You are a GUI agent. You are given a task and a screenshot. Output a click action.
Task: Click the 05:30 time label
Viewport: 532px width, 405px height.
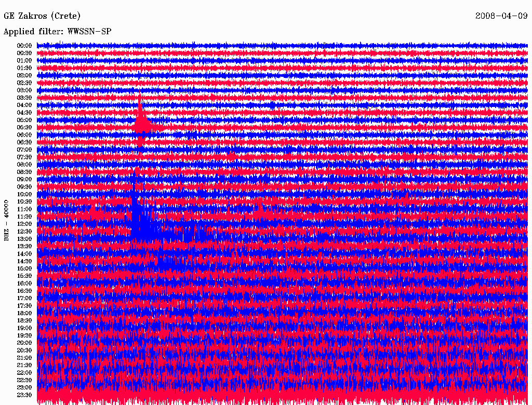pyautogui.click(x=24, y=128)
